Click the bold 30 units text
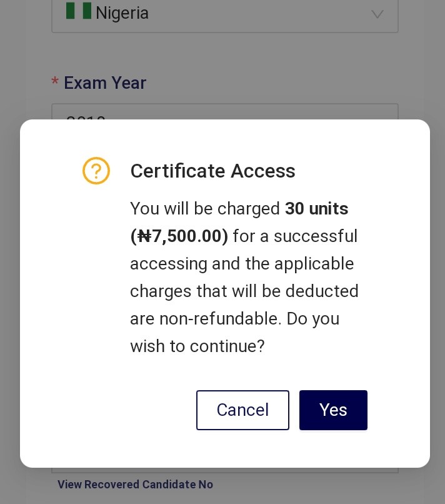 (x=316, y=208)
